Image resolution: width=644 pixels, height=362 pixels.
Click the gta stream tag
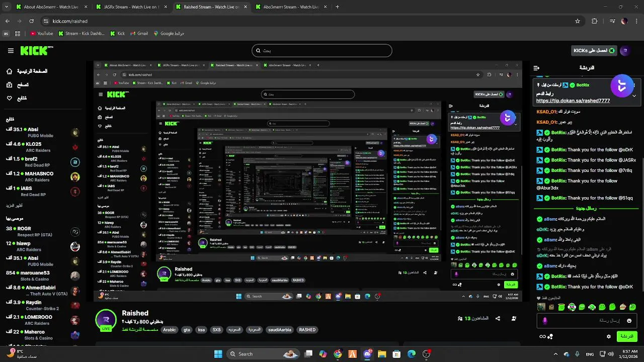187,330
